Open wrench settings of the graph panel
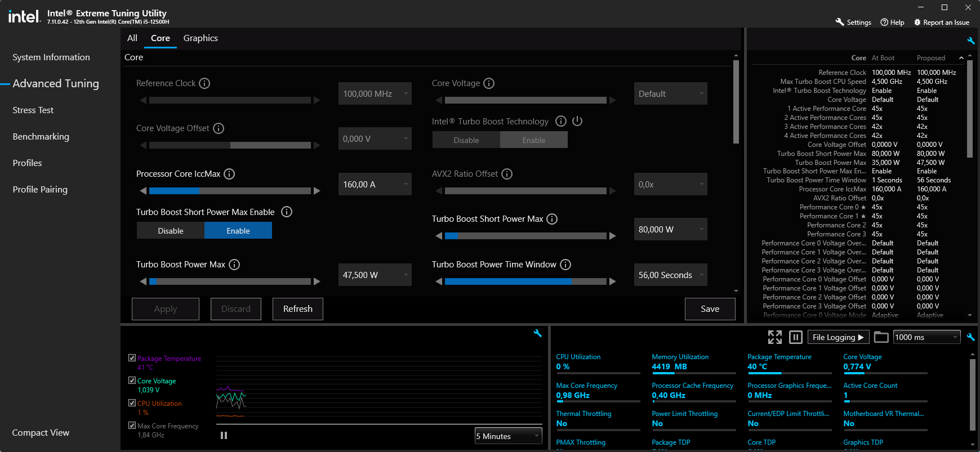The width and height of the screenshot is (980, 452). point(538,333)
